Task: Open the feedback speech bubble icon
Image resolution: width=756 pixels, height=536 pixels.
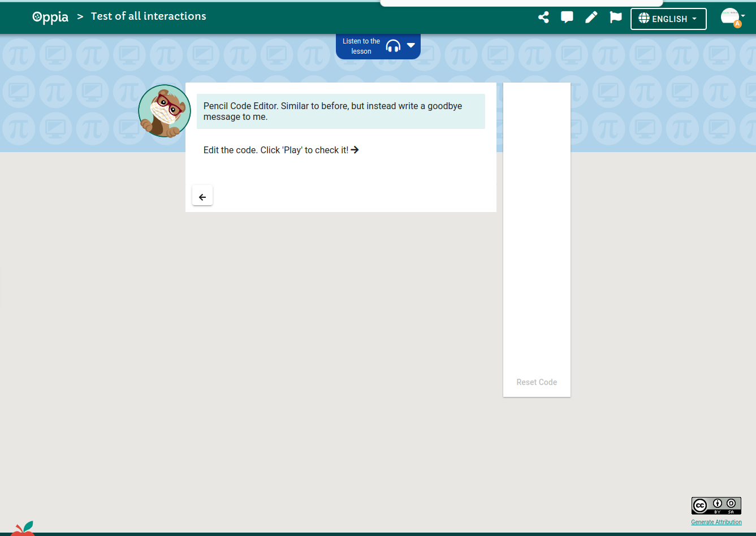Action: 567,18
